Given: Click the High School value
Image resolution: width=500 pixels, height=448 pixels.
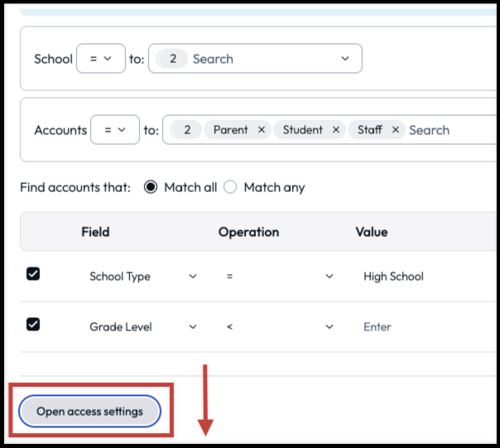Looking at the screenshot, I should tap(393, 277).
